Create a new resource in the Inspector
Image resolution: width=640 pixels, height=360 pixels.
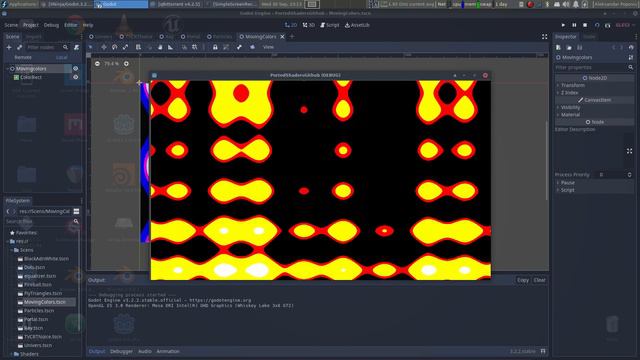pyautogui.click(x=558, y=47)
